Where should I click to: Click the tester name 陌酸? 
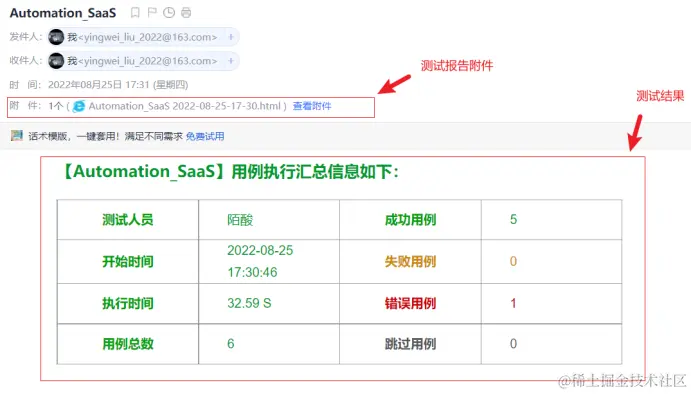(x=240, y=220)
